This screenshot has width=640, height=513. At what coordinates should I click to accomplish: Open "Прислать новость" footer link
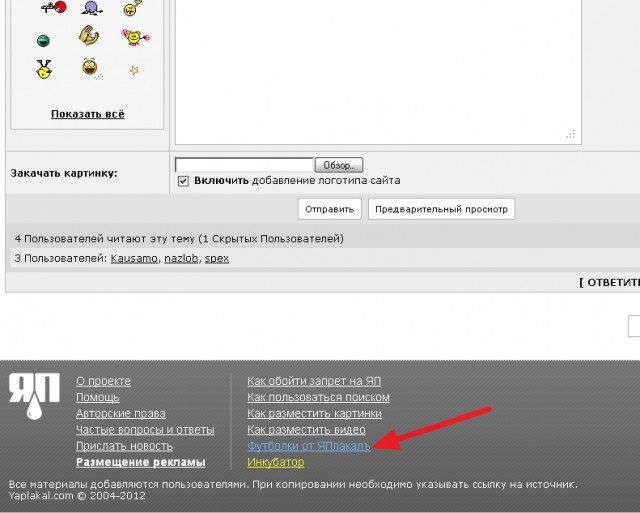[x=124, y=446]
